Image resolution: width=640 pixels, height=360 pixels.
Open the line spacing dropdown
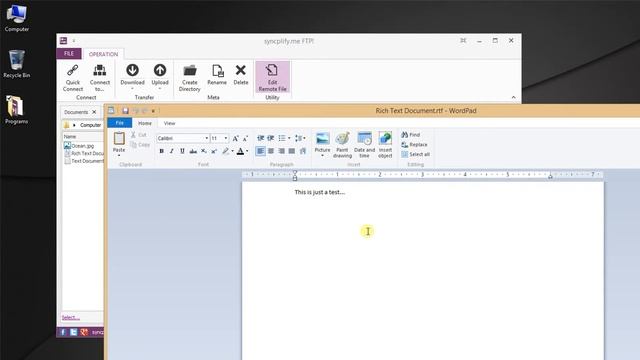(300, 138)
